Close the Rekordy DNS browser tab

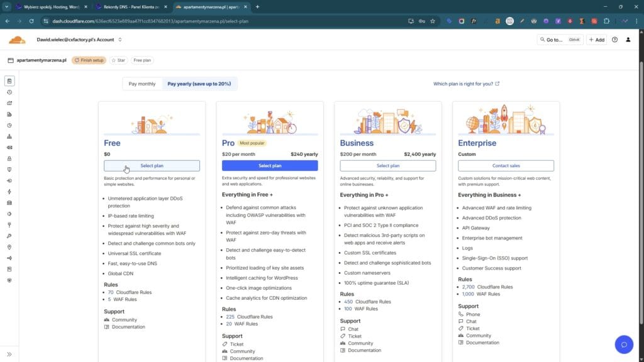165,7
